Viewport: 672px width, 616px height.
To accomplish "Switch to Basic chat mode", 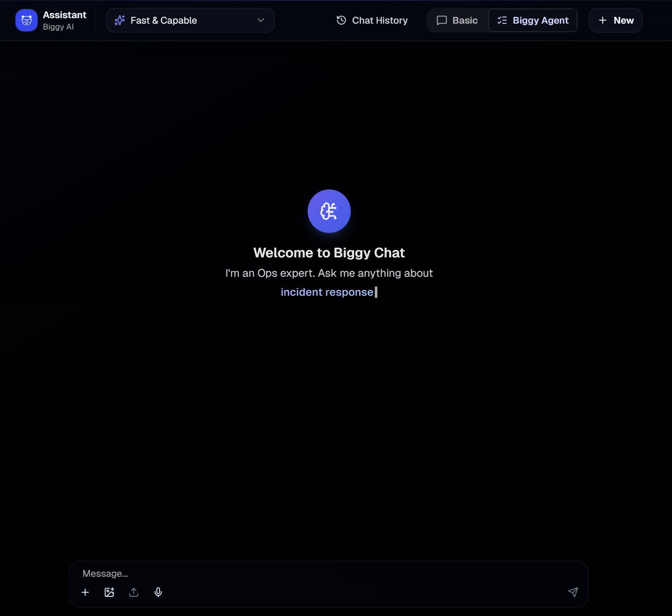I will point(458,20).
